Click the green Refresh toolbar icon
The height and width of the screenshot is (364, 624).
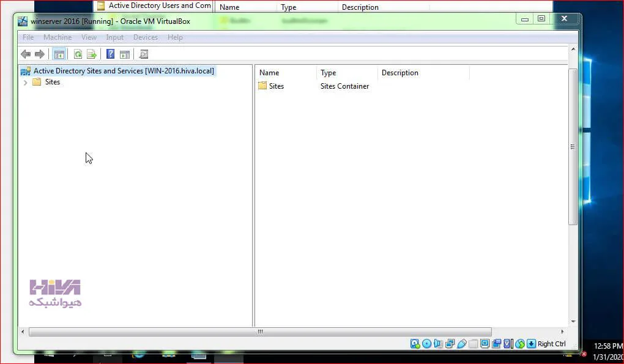78,54
